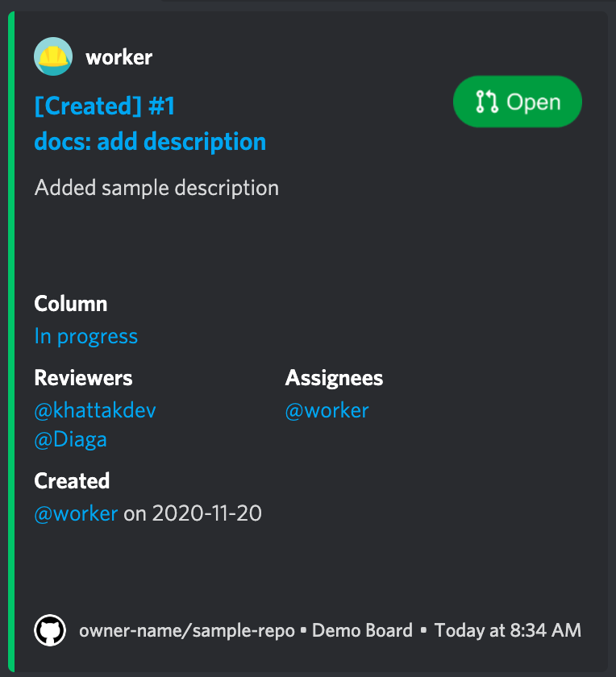Screen dimensions: 616x677
Task: Click the worker hard hat avatar
Action: click(x=53, y=56)
